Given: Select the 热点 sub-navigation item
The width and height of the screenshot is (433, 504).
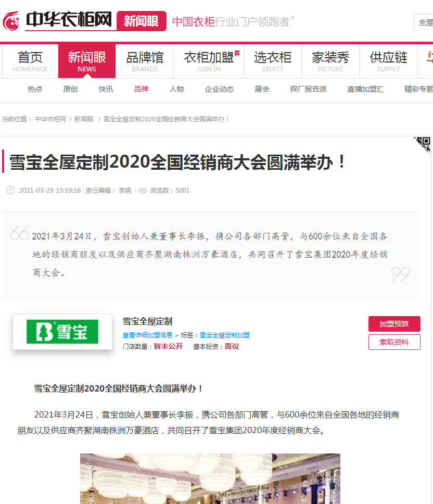Looking at the screenshot, I should (x=35, y=89).
